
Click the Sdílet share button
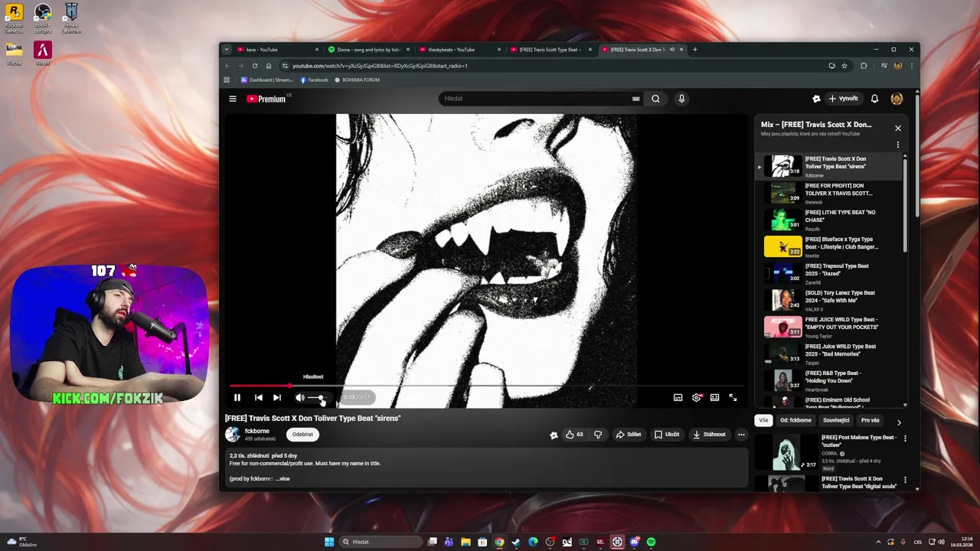point(629,435)
